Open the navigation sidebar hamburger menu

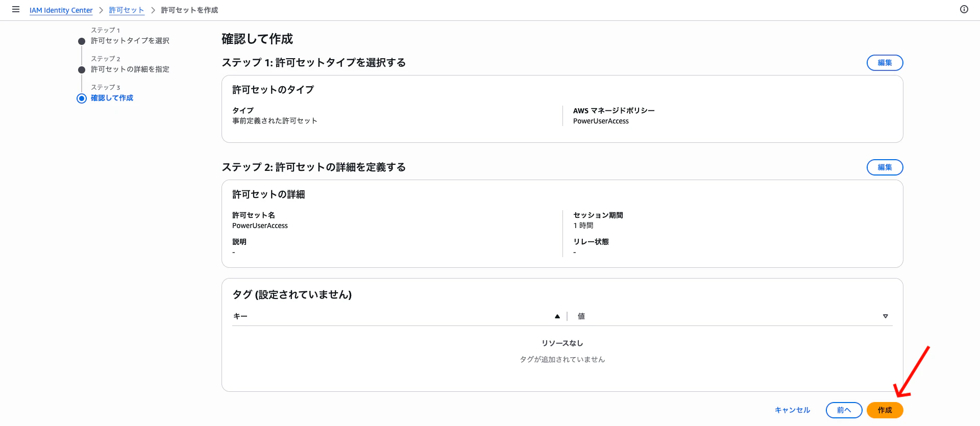[16, 10]
